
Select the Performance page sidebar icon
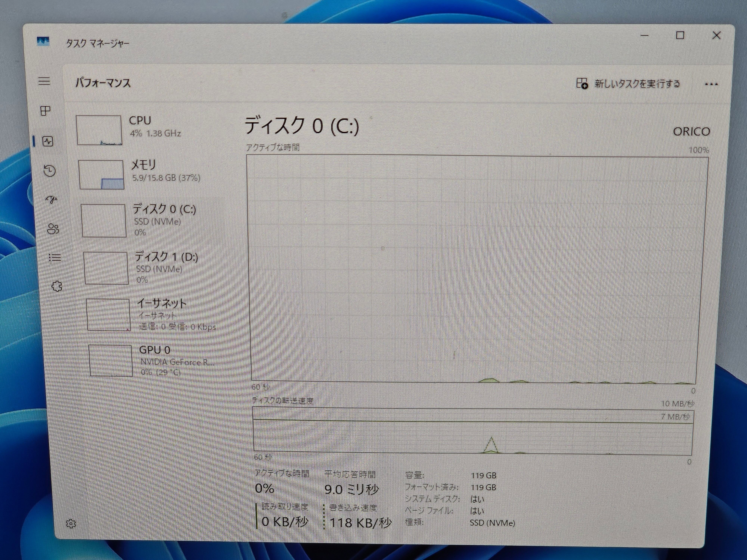[48, 141]
